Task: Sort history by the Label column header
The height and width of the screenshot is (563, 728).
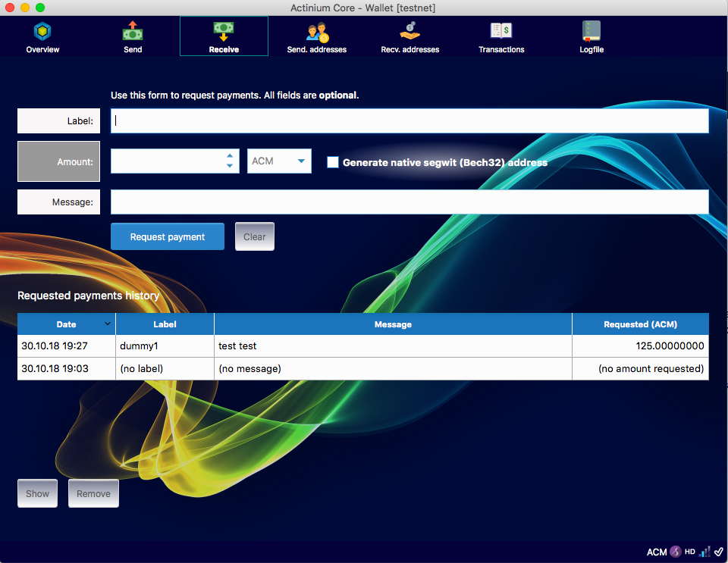Action: [x=165, y=324]
